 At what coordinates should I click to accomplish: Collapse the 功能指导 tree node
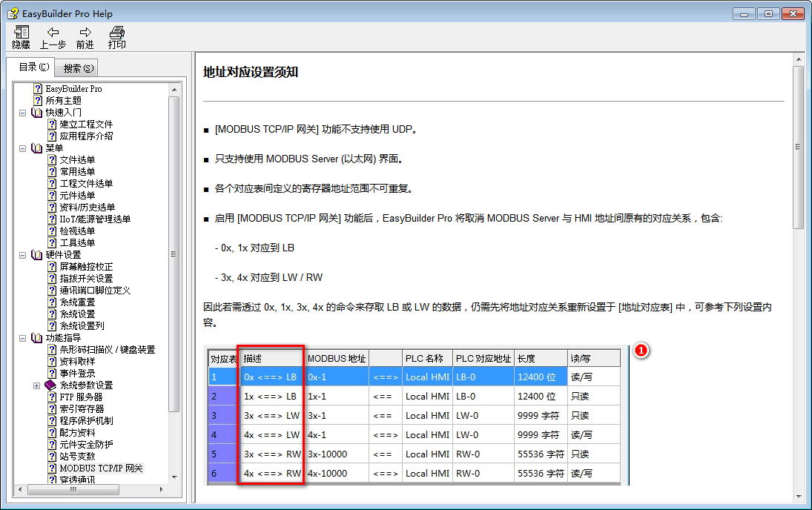pyautogui.click(x=22, y=339)
